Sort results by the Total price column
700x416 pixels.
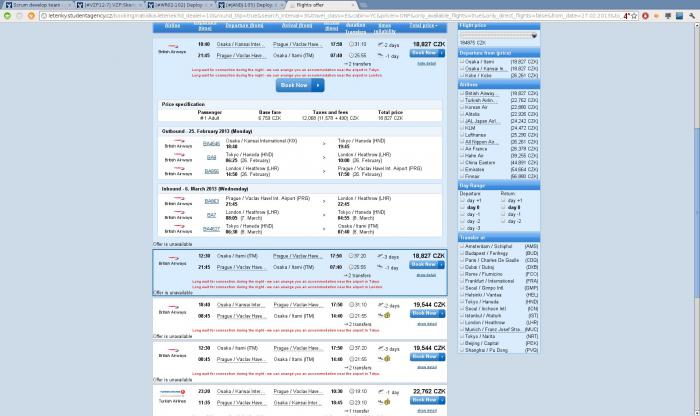click(x=423, y=25)
